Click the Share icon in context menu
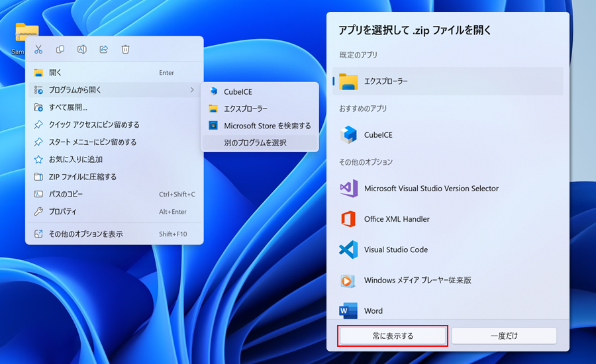 click(x=104, y=50)
